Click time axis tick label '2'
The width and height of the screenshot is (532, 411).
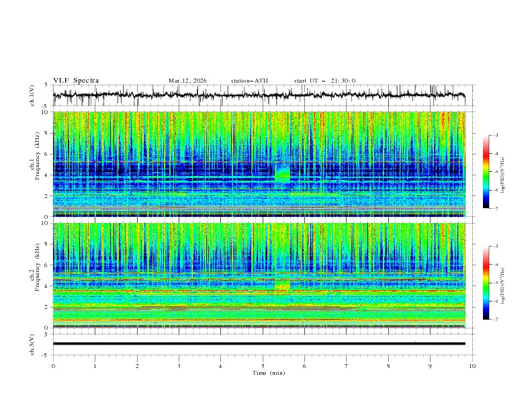click(x=137, y=366)
